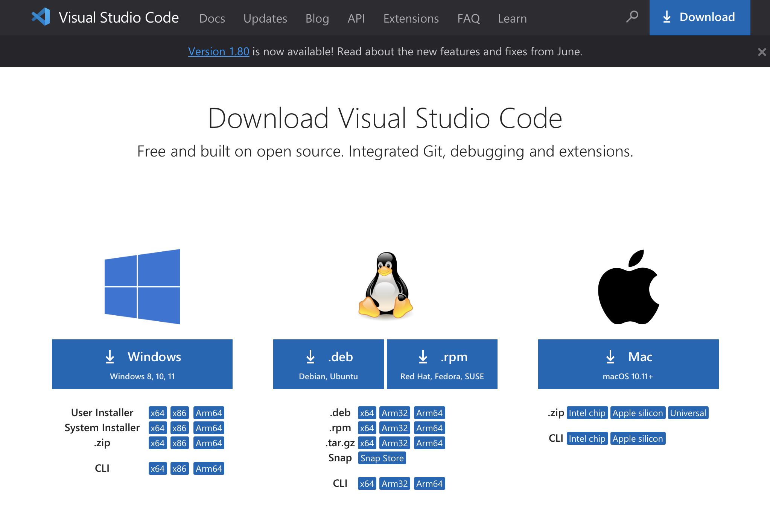Click the Apple logo image
Image resolution: width=770 pixels, height=532 pixels.
[628, 287]
